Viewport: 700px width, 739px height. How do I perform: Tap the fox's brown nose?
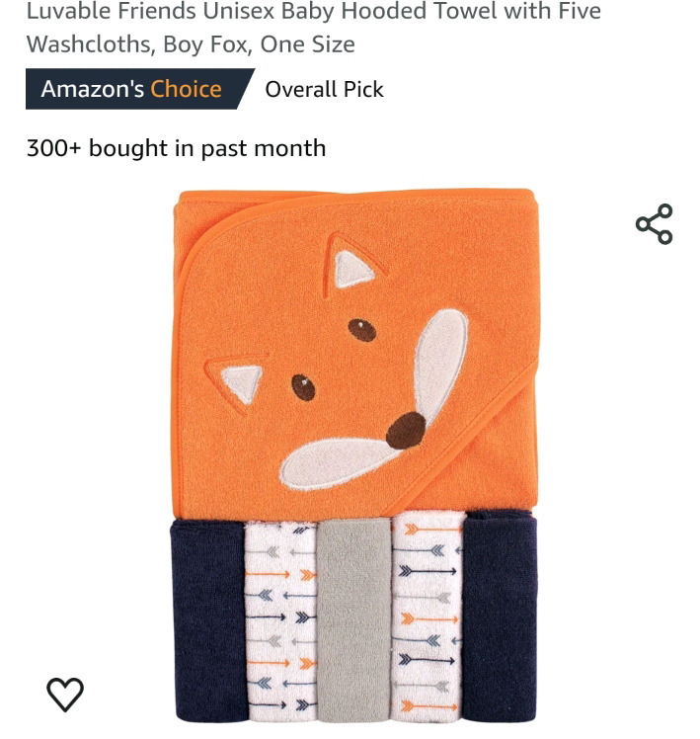tap(406, 431)
